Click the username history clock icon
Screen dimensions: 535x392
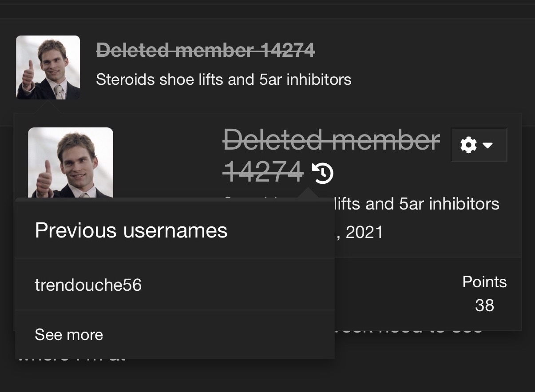323,173
